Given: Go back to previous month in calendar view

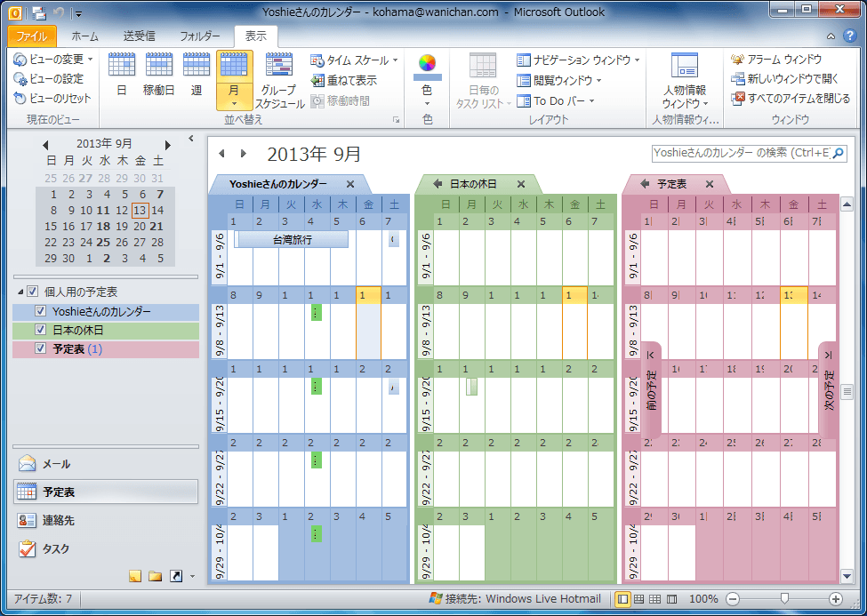Looking at the screenshot, I should click(221, 153).
